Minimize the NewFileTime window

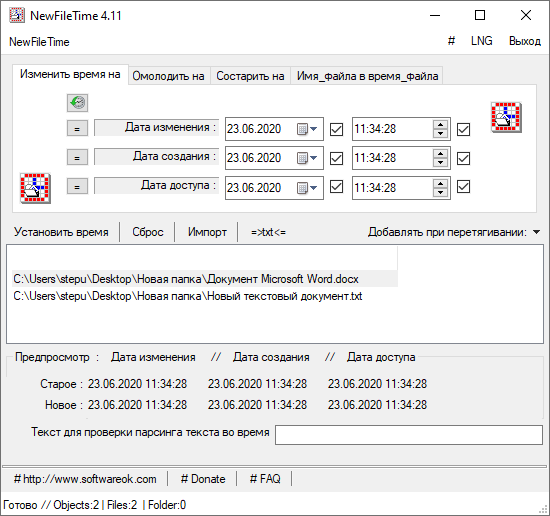click(435, 15)
